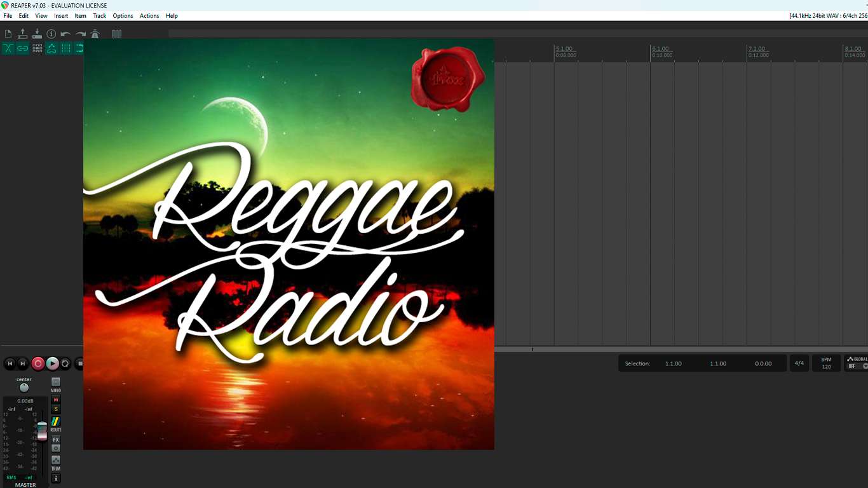The width and height of the screenshot is (868, 488).
Task: Toggle item grouping link icon
Action: coord(23,48)
